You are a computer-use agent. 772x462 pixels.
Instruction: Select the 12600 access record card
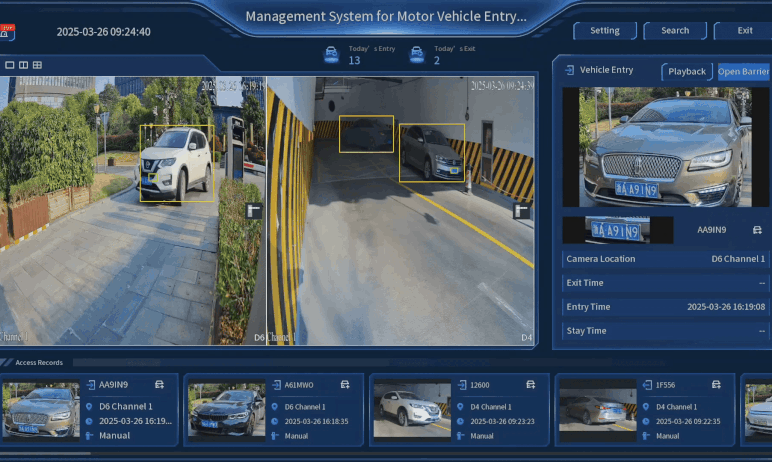pos(459,409)
